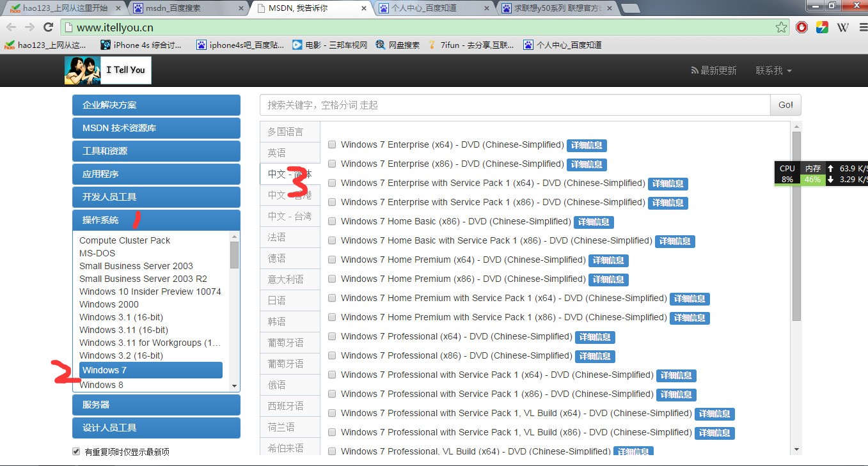The image size is (868, 466).
Task: Select 日语 language tab
Action: pos(290,300)
